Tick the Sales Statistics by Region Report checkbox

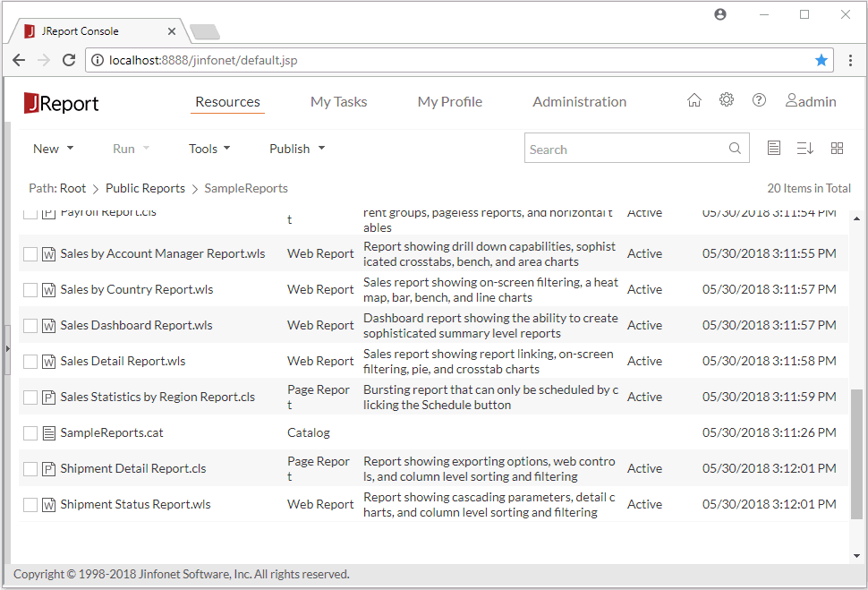30,398
